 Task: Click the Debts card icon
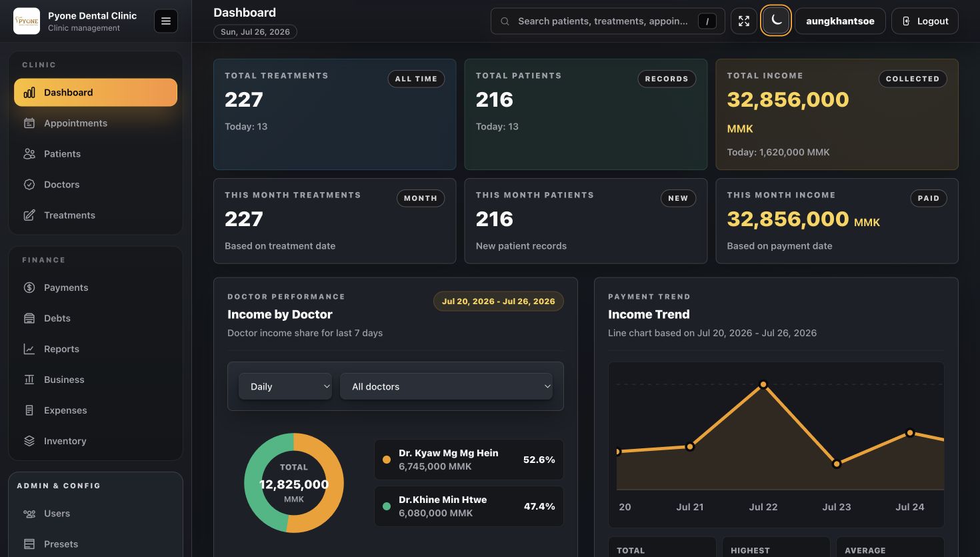29,318
